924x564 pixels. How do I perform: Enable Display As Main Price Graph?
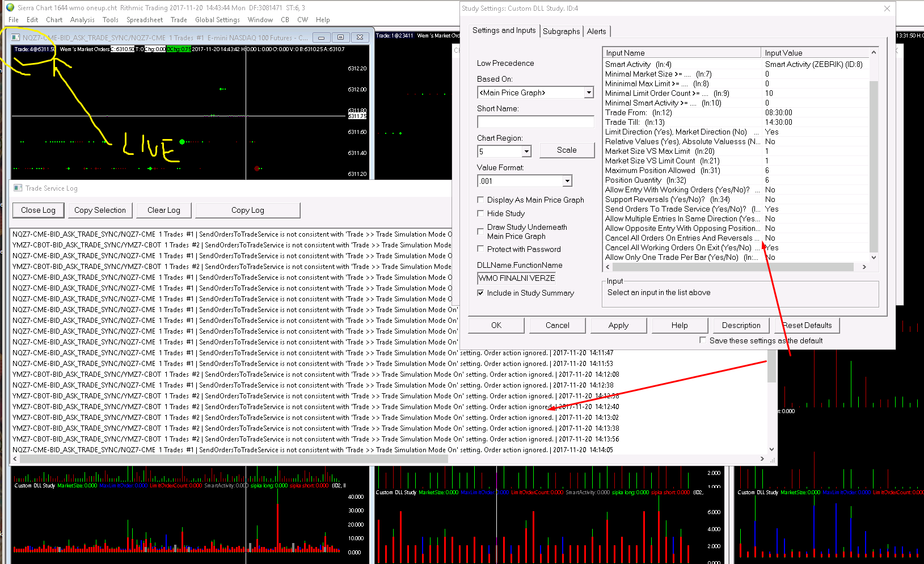point(481,200)
